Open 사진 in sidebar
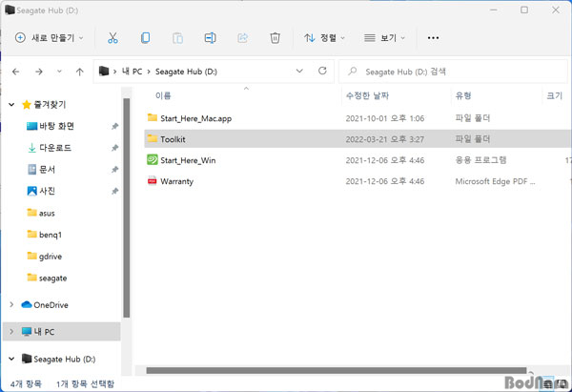The image size is (572, 392). tap(47, 191)
